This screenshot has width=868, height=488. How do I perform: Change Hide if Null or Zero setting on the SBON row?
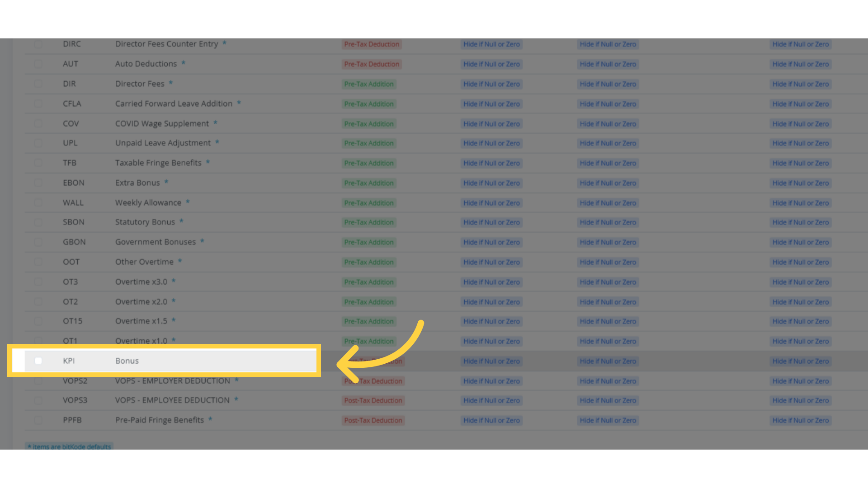click(x=491, y=222)
